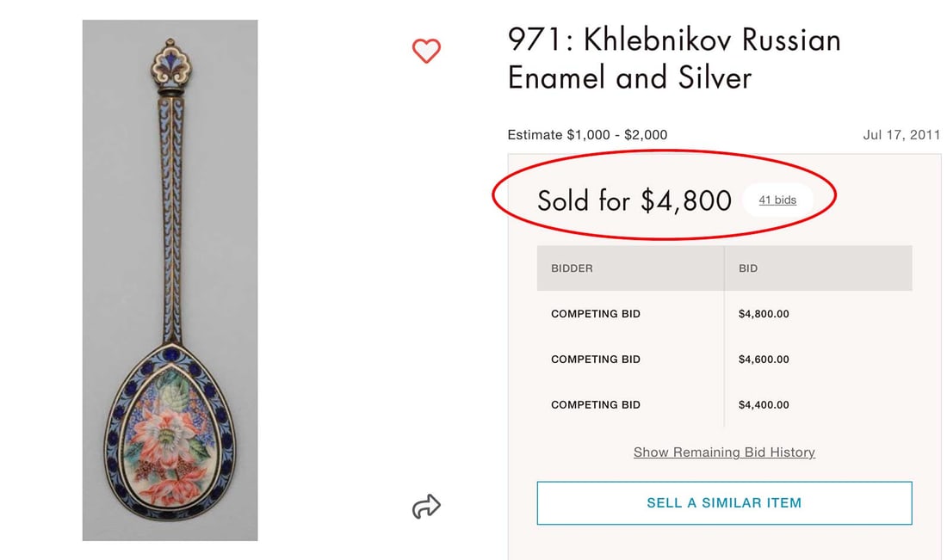The image size is (947, 560).
Task: Click the first COMPETING BID row label
Action: (596, 314)
